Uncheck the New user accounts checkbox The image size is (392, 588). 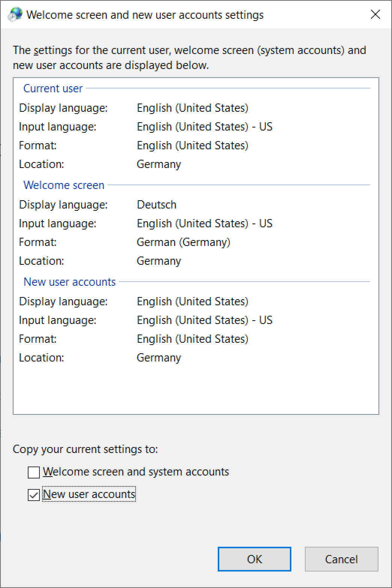coord(34,495)
